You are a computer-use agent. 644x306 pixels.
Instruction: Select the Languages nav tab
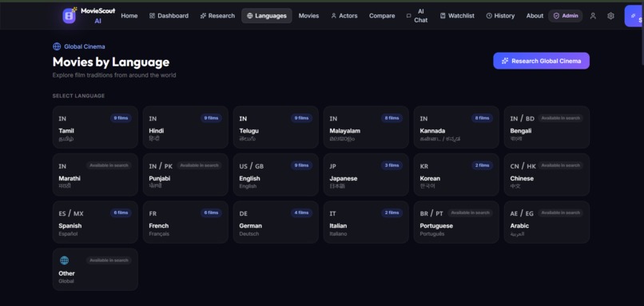coord(267,16)
